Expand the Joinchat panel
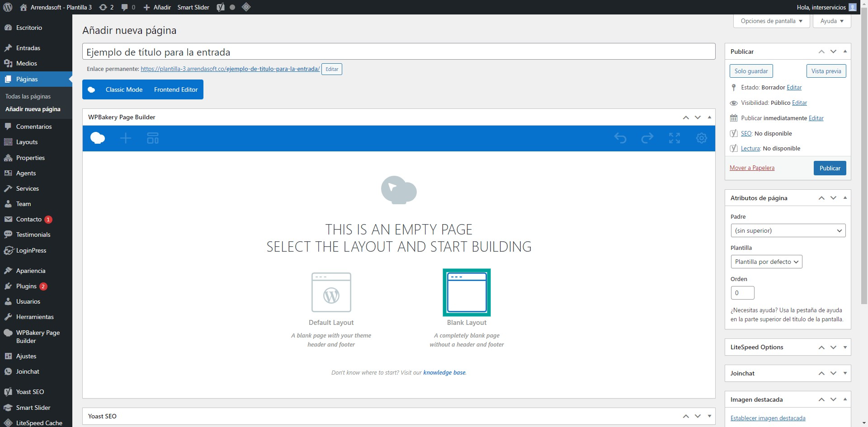 [845, 373]
